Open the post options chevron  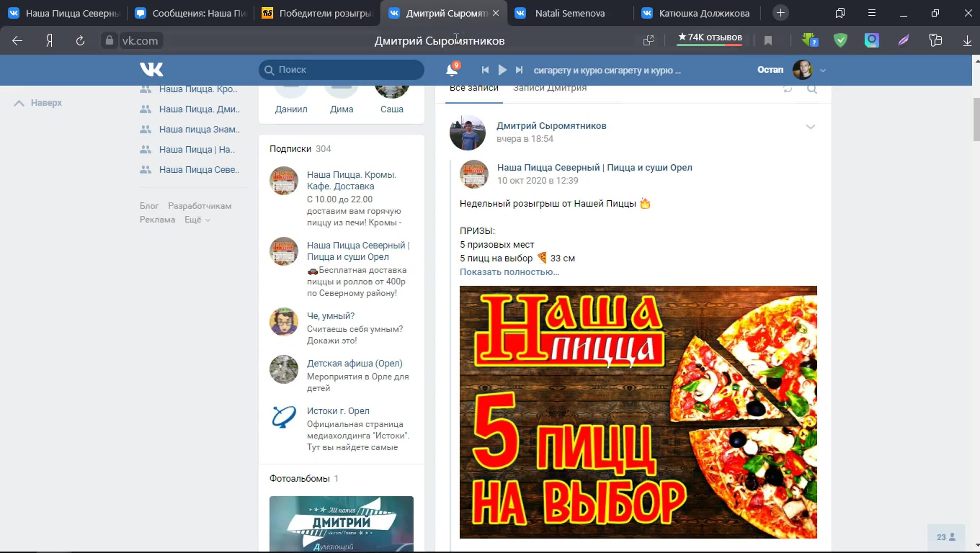point(810,126)
